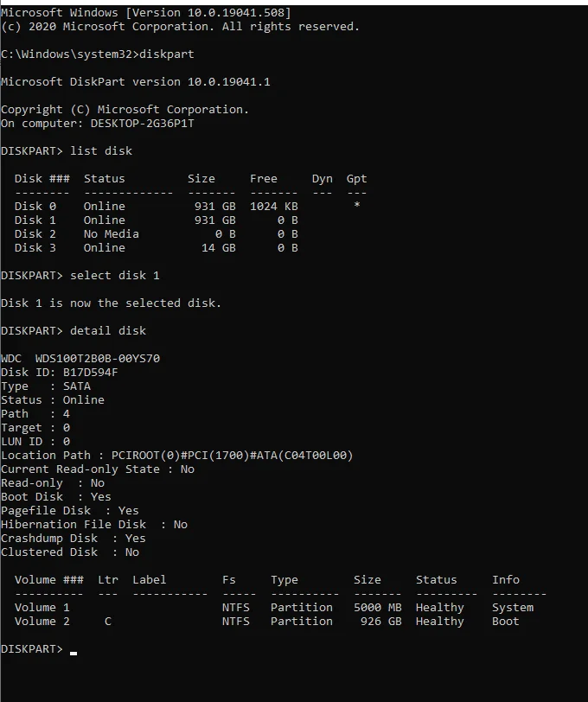Click the "No Media" status of Disk 2

tap(111, 234)
